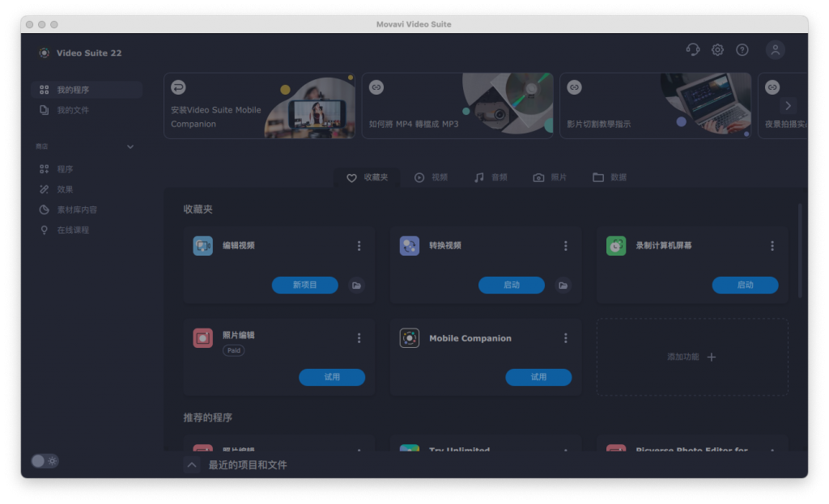
Task: Click the 编辑视频 app icon
Action: 203,246
